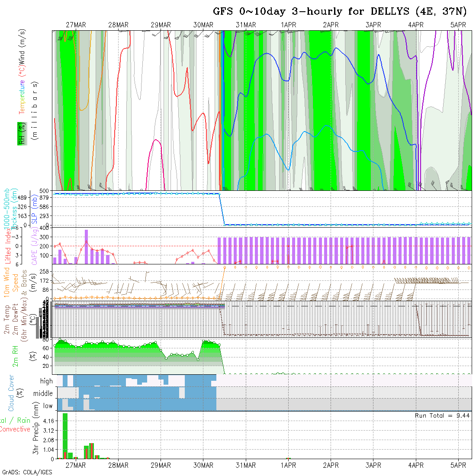
Task: Select the 31MAR label on top date axis
Action: tap(246, 25)
